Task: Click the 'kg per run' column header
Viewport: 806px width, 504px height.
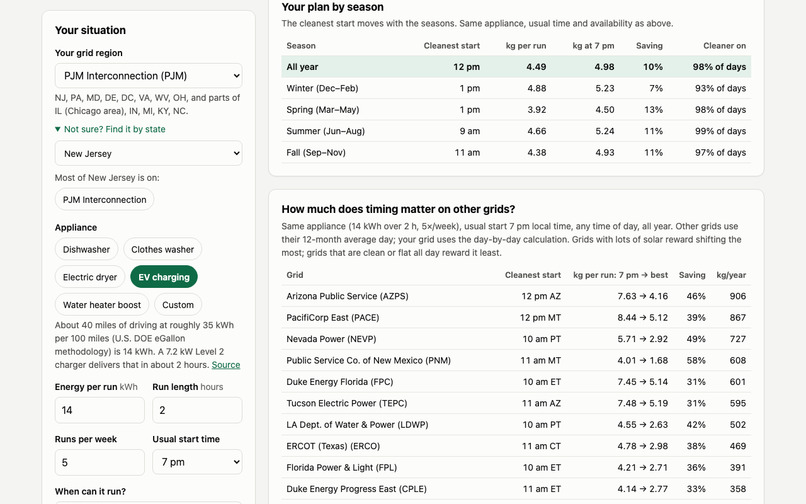Action: pyautogui.click(x=526, y=46)
